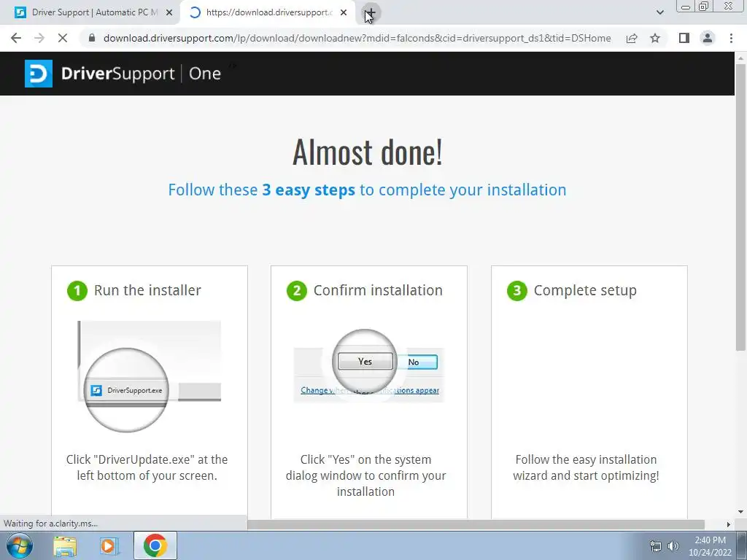
Task: Click the DriverSupport One logo icon
Action: [39, 74]
